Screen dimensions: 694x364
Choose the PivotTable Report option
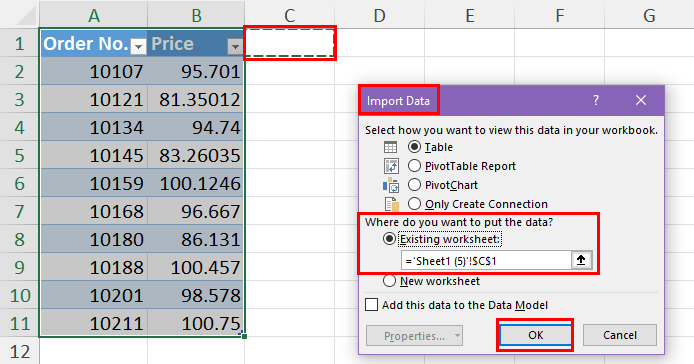click(414, 166)
